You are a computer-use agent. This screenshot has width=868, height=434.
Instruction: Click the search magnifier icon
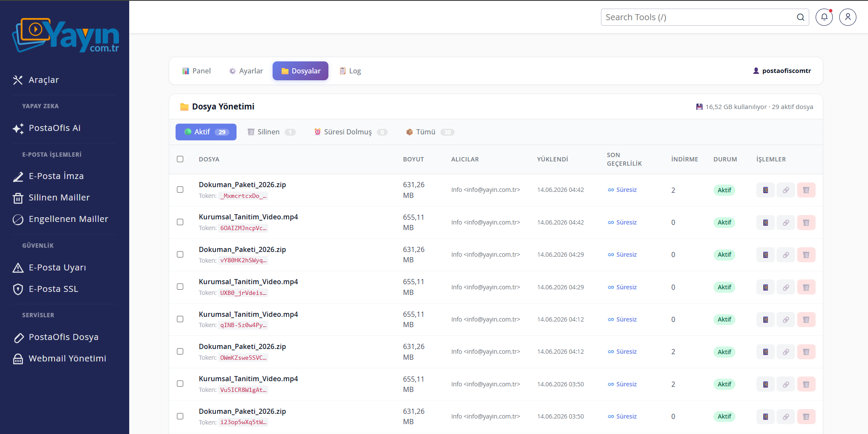point(801,17)
